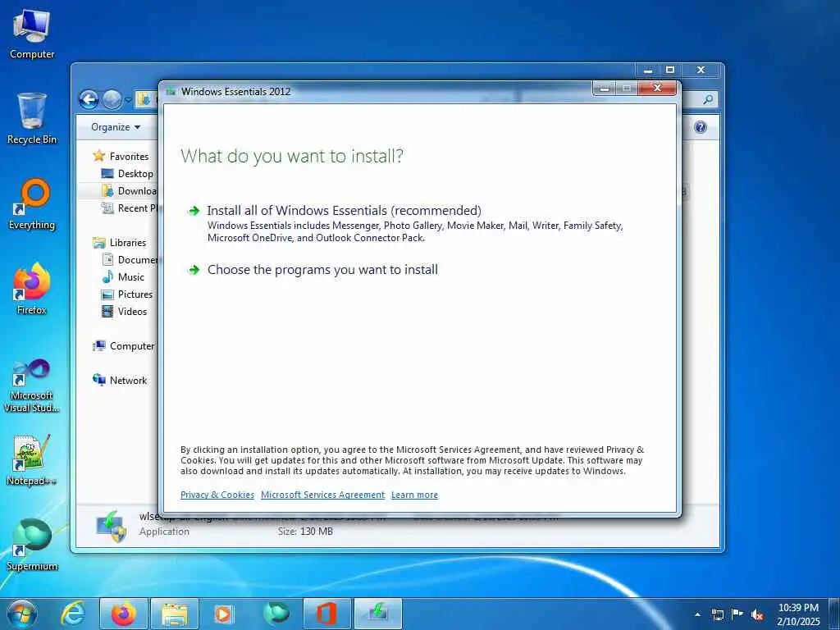Open the Windows Start menu
Screen dimensions: 840x630
22,614
